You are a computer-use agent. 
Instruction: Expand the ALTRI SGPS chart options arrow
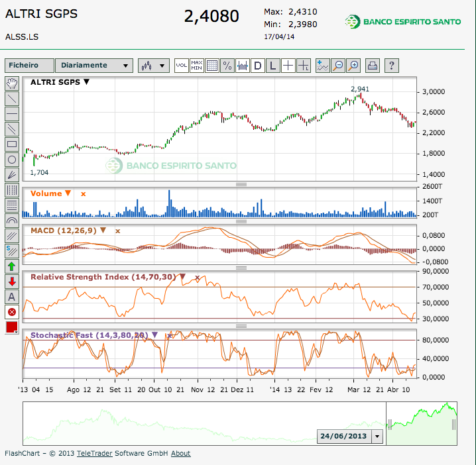click(87, 82)
